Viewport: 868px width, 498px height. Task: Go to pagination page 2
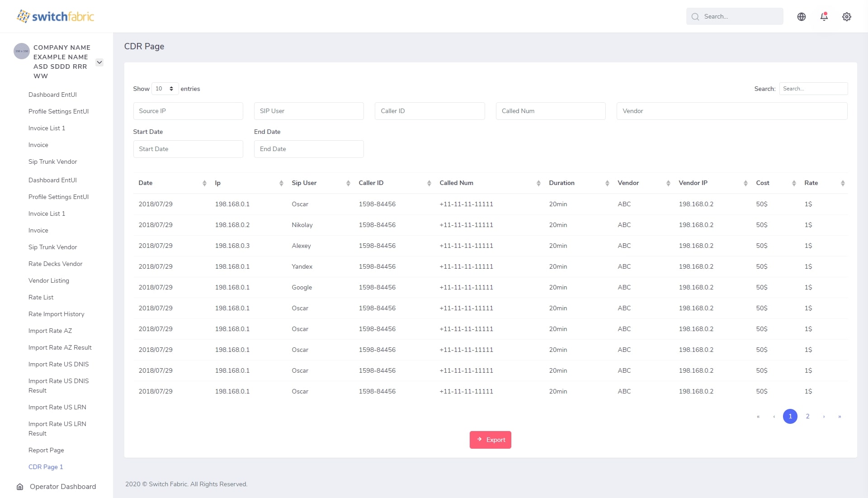point(807,417)
